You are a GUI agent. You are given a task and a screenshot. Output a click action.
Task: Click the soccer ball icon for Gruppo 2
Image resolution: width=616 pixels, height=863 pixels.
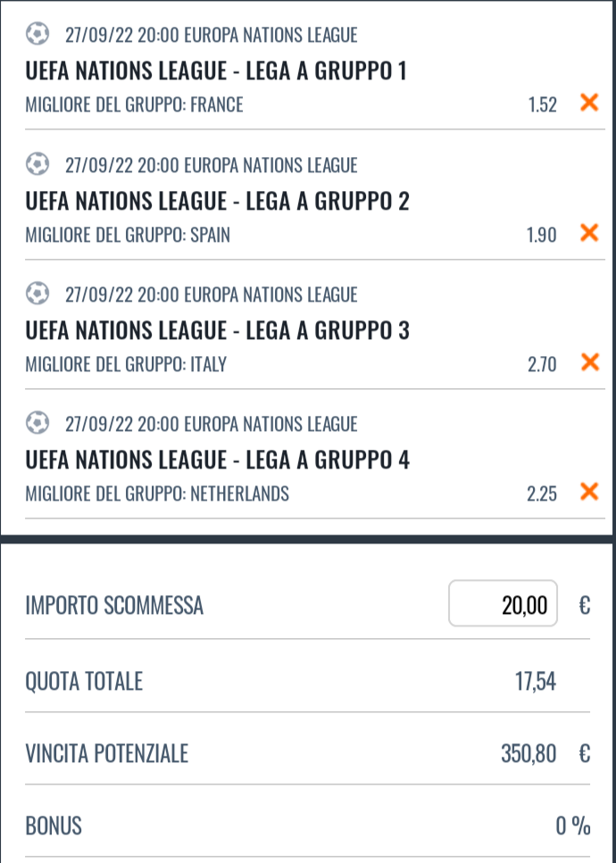[x=37, y=164]
